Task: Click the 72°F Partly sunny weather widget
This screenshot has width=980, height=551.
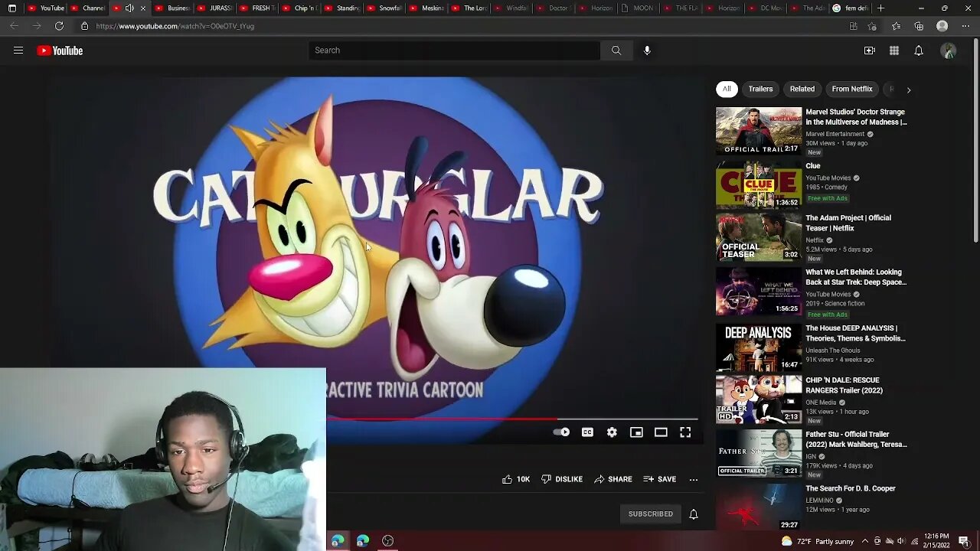Action: click(x=816, y=541)
